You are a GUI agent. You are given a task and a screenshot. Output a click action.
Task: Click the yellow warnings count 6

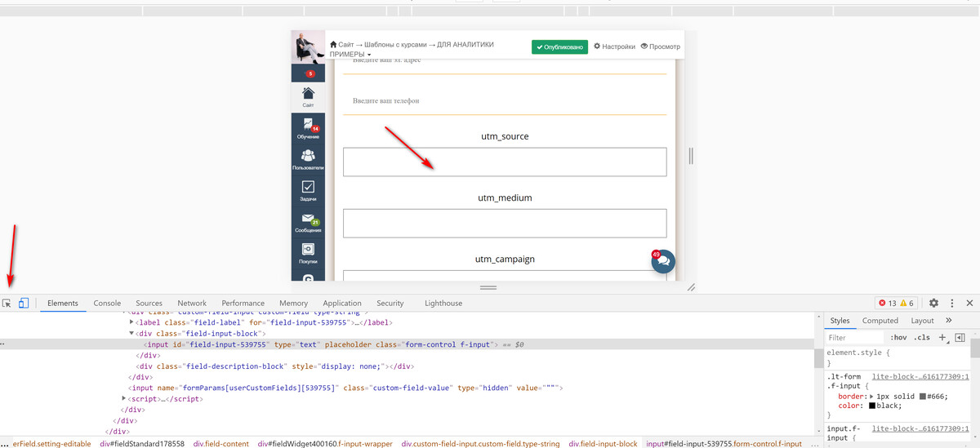tap(906, 303)
